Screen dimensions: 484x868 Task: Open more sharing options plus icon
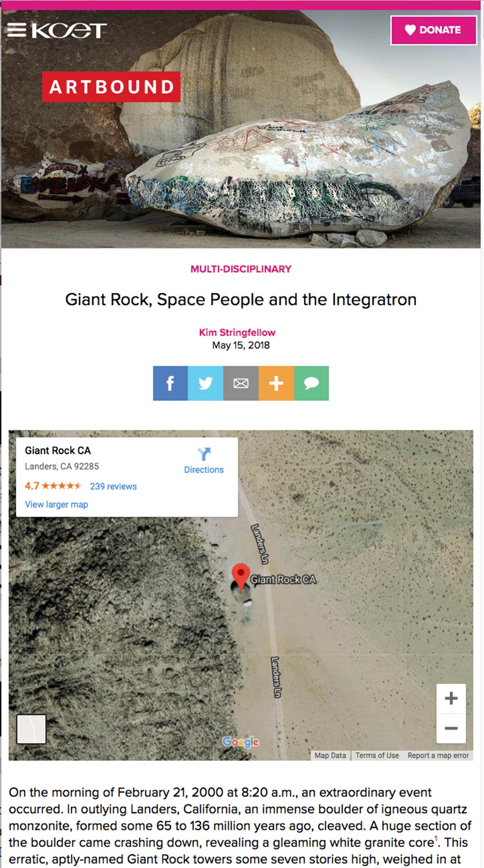pyautogui.click(x=276, y=383)
